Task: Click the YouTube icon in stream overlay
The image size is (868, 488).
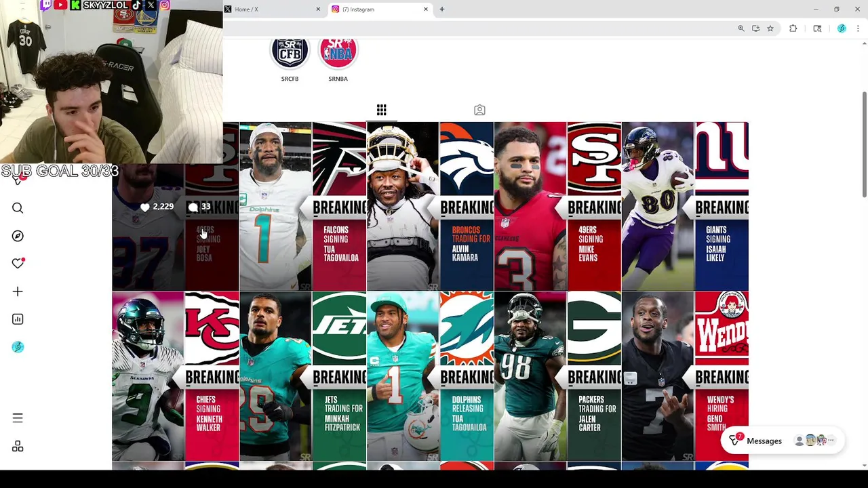Action: click(60, 5)
